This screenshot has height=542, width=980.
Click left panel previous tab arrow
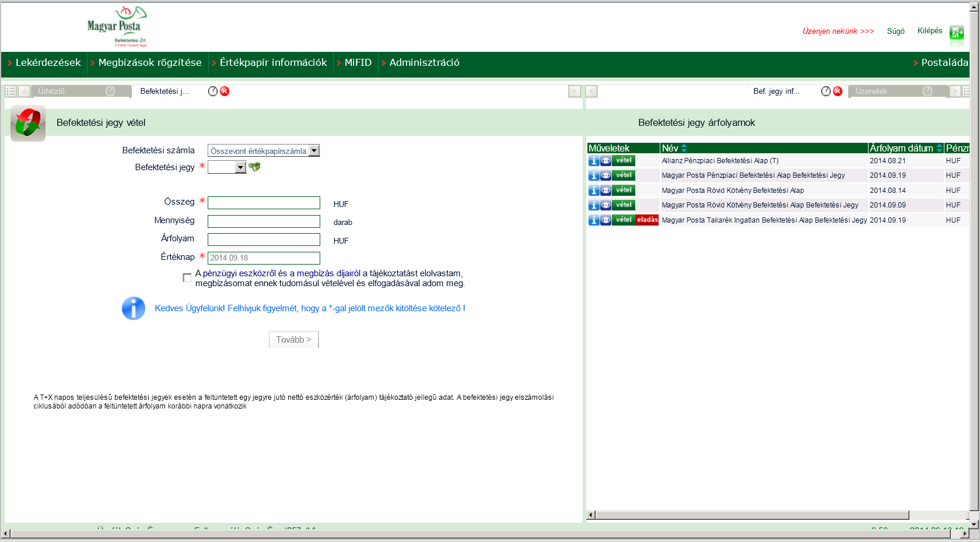pyautogui.click(x=24, y=91)
